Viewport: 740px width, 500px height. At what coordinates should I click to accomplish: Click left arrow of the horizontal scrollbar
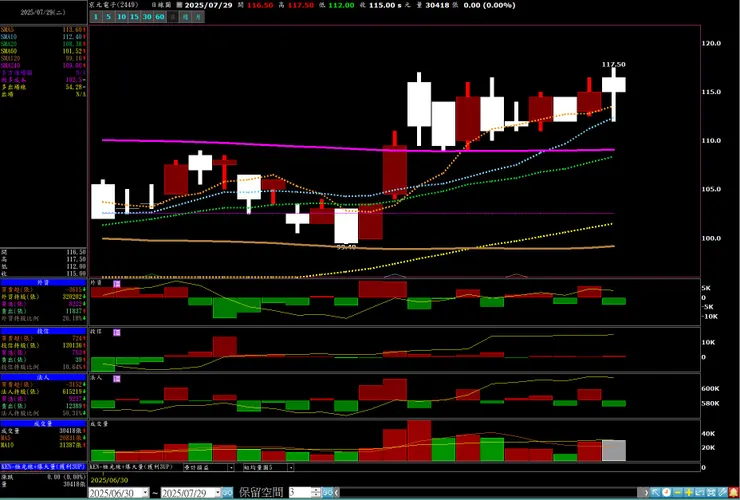tap(336, 492)
